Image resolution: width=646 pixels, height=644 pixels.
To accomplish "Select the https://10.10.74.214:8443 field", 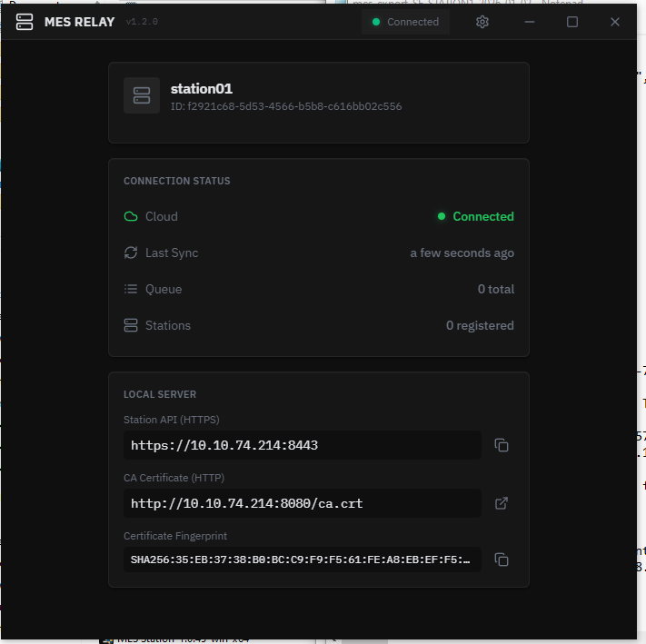I will coord(302,445).
